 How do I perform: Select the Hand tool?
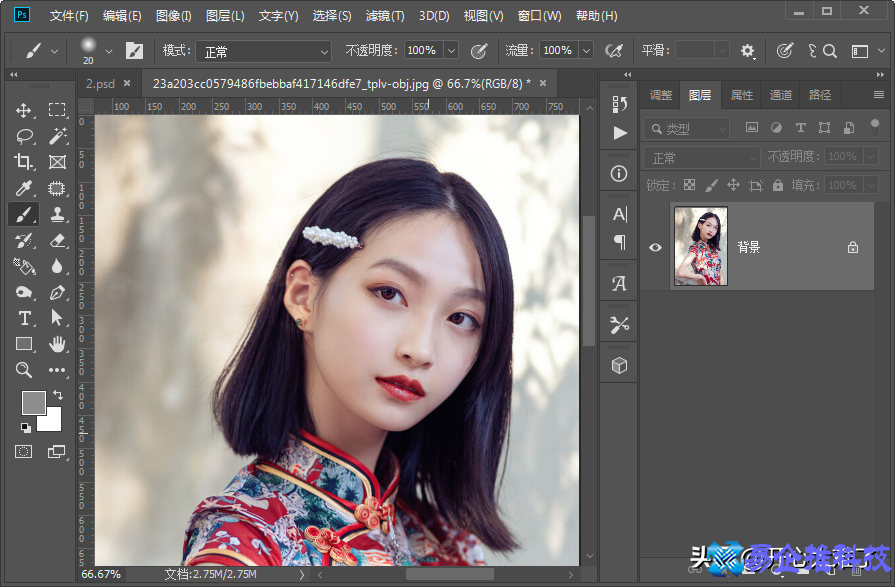tap(57, 344)
